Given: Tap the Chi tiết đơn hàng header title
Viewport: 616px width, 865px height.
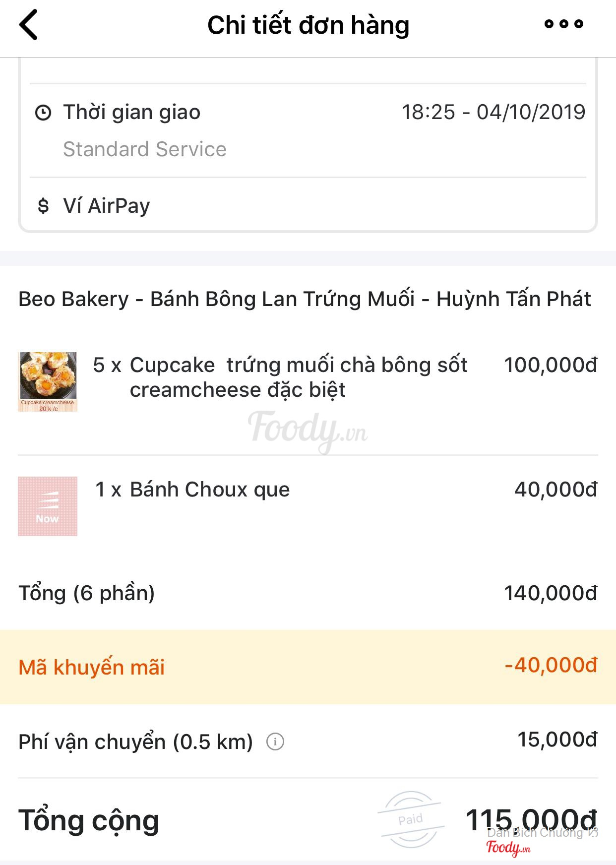Looking at the screenshot, I should pyautogui.click(x=308, y=25).
